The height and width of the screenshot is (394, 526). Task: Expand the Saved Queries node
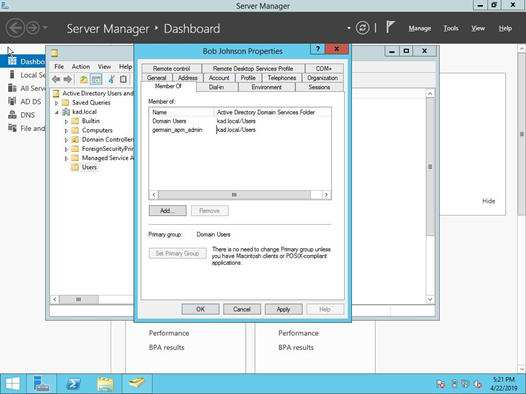click(x=57, y=103)
